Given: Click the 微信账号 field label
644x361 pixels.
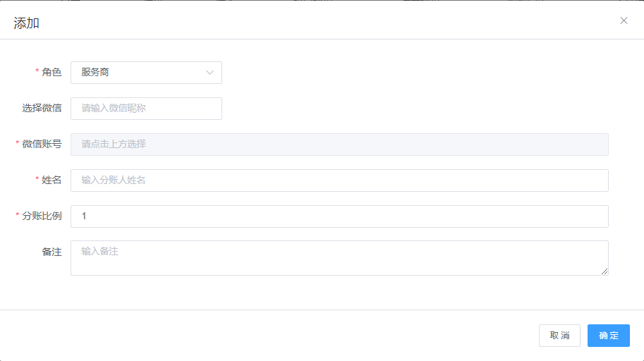Looking at the screenshot, I should click(42, 144).
